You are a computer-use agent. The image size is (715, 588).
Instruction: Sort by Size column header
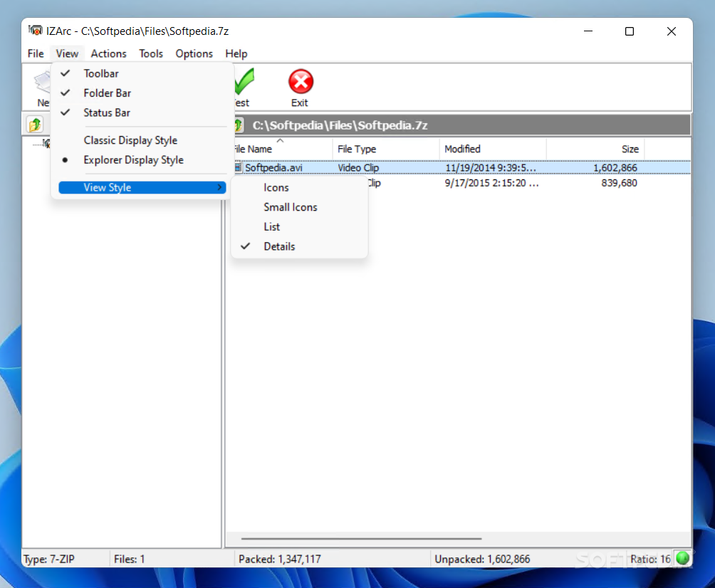595,149
